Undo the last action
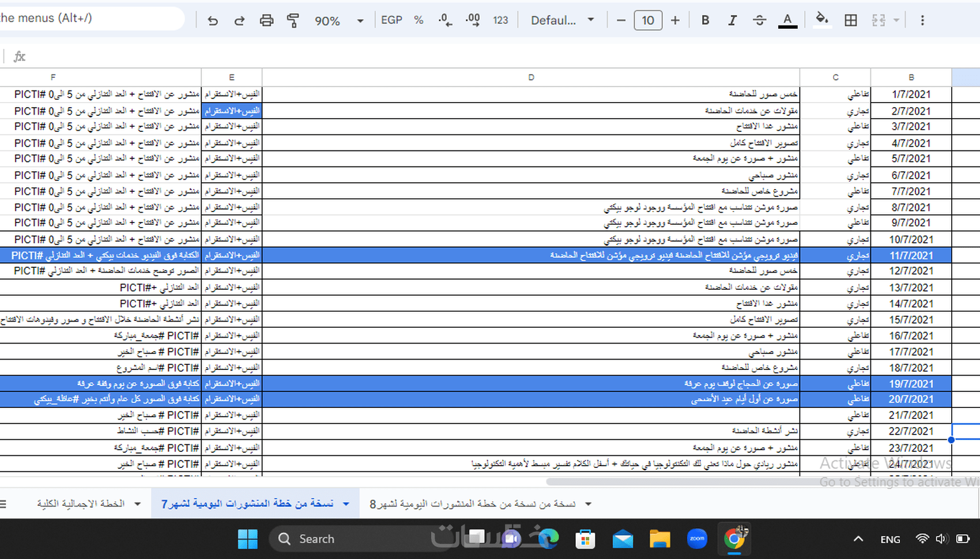The width and height of the screenshot is (980, 559). [213, 21]
